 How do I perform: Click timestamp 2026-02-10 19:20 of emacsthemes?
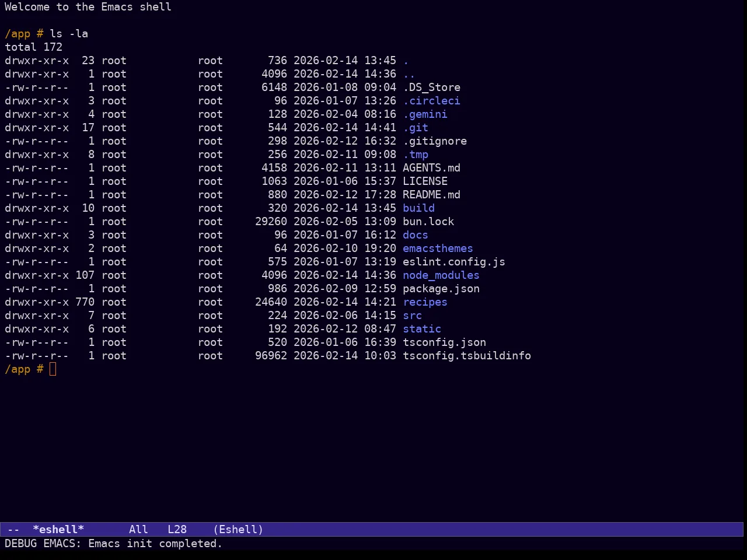coord(345,249)
